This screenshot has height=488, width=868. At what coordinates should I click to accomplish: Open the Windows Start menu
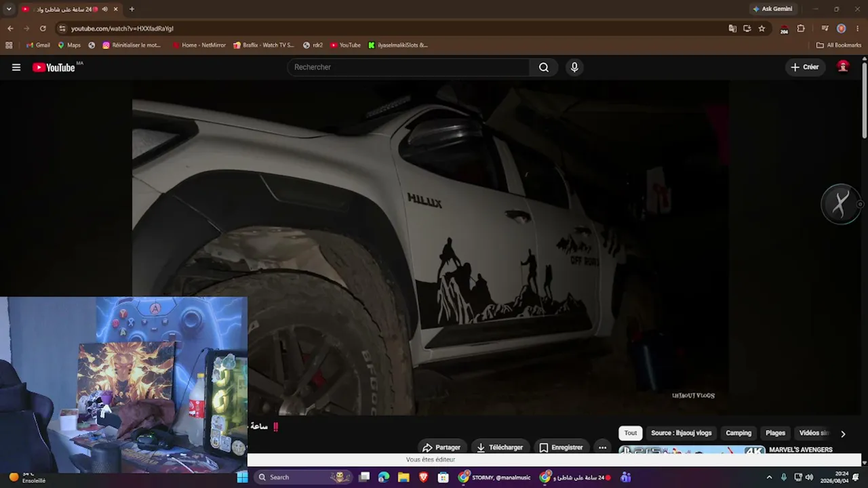point(242,477)
